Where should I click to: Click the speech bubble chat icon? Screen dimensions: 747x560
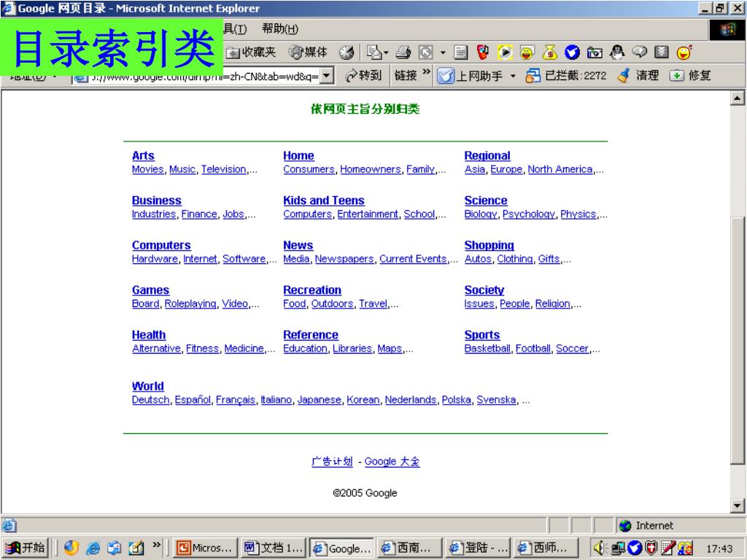[x=639, y=52]
